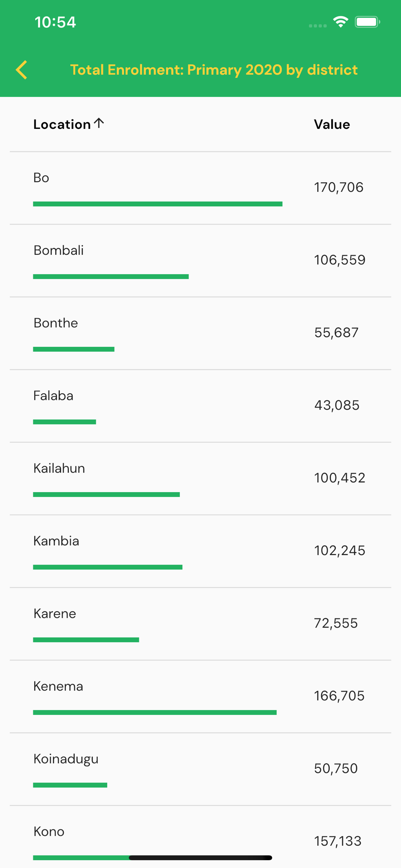
Task: Click the Kenema enrolment bar
Action: coord(154,712)
